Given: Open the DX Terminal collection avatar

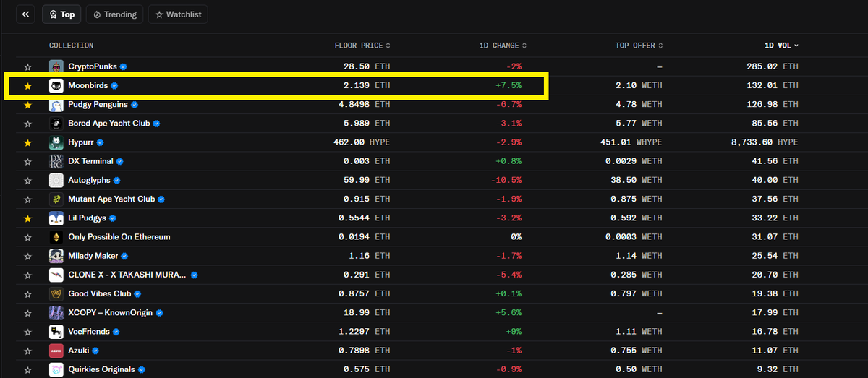Looking at the screenshot, I should [56, 161].
